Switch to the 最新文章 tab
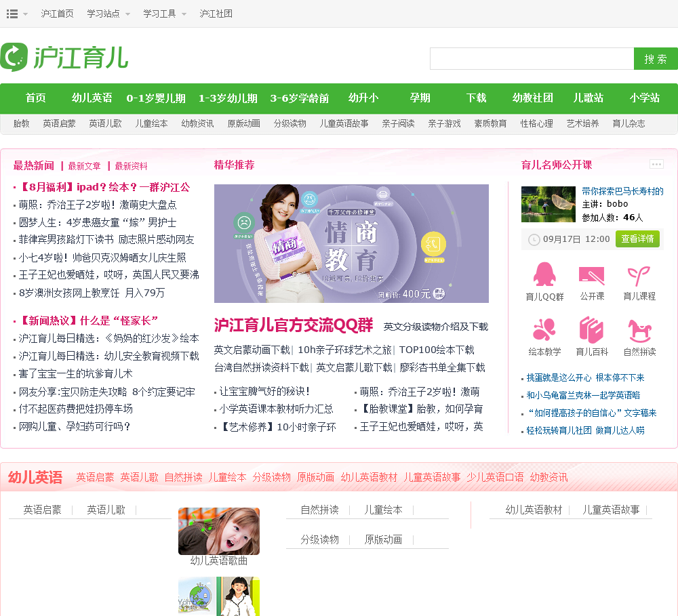The width and height of the screenshot is (678, 616). pos(84,166)
